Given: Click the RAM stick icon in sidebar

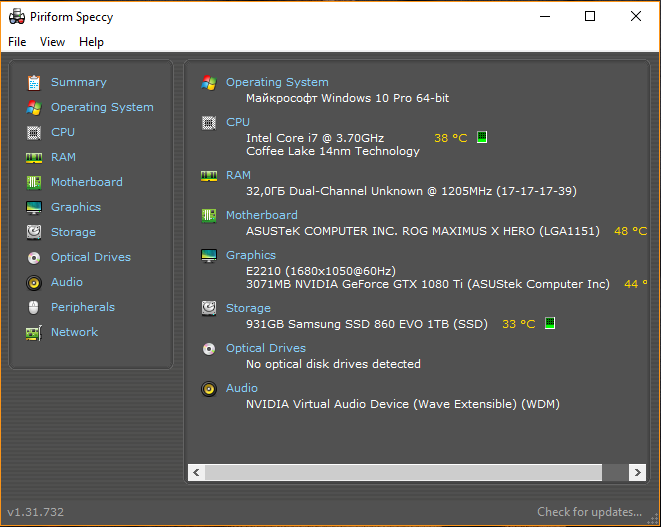Looking at the screenshot, I should click(34, 158).
